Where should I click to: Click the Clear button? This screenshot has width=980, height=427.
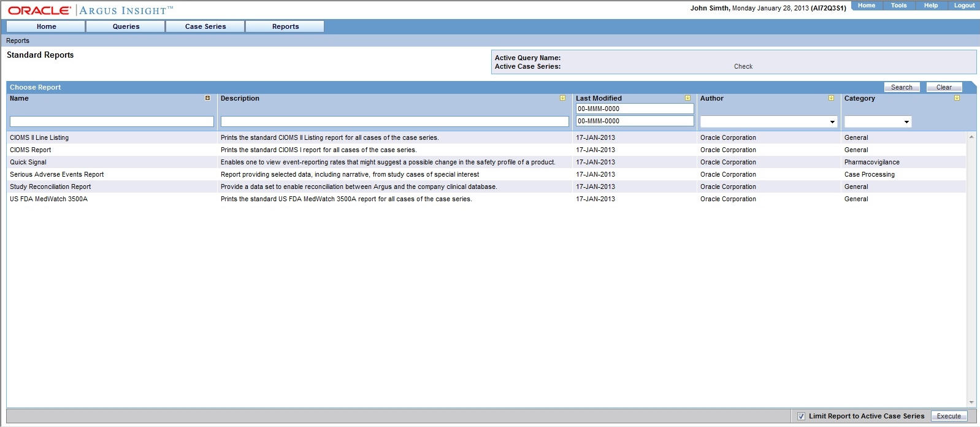click(x=944, y=87)
